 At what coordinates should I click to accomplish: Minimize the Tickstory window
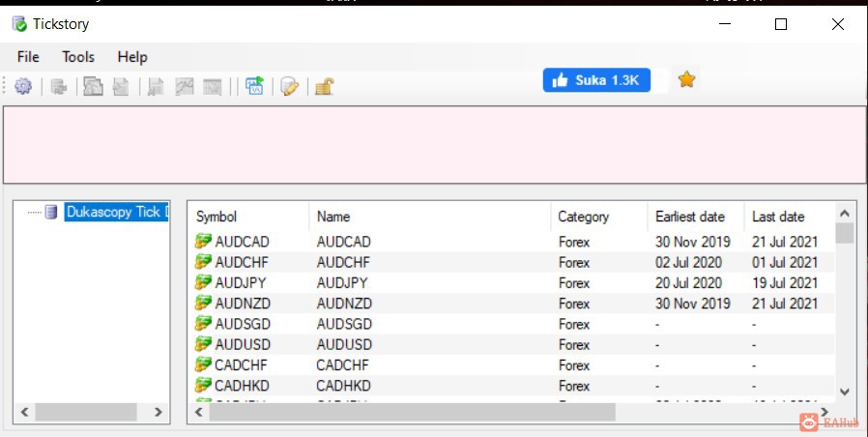click(725, 24)
